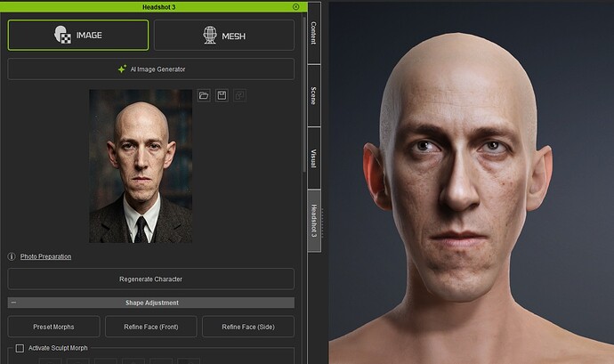This screenshot has height=364, width=614.
Task: Close the Headshot 3 panel
Action: click(x=295, y=6)
